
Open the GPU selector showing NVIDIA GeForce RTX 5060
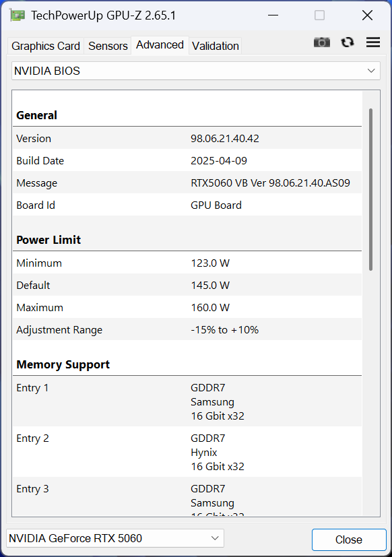pos(115,537)
